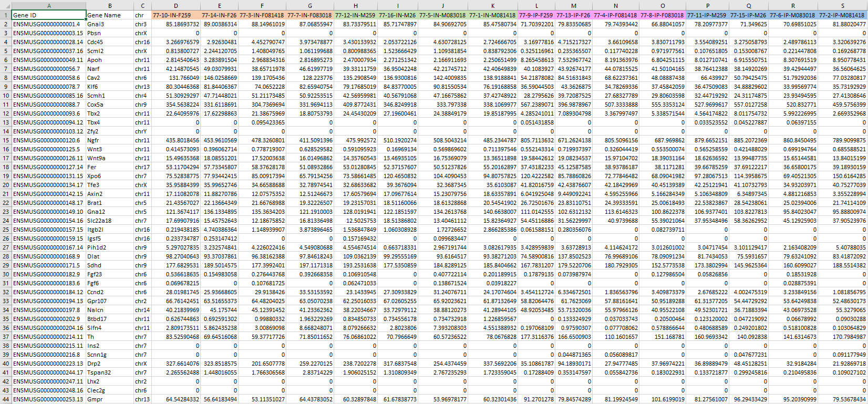The height and width of the screenshot is (404, 868).
Task: Select gene name cell 'Apoh'
Action: [x=110, y=60]
